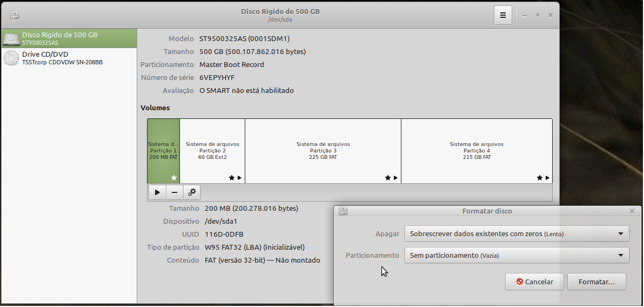The width and height of the screenshot is (644, 307).
Task: Select Disco Rígido de 500 GB in device list
Action: [x=69, y=38]
